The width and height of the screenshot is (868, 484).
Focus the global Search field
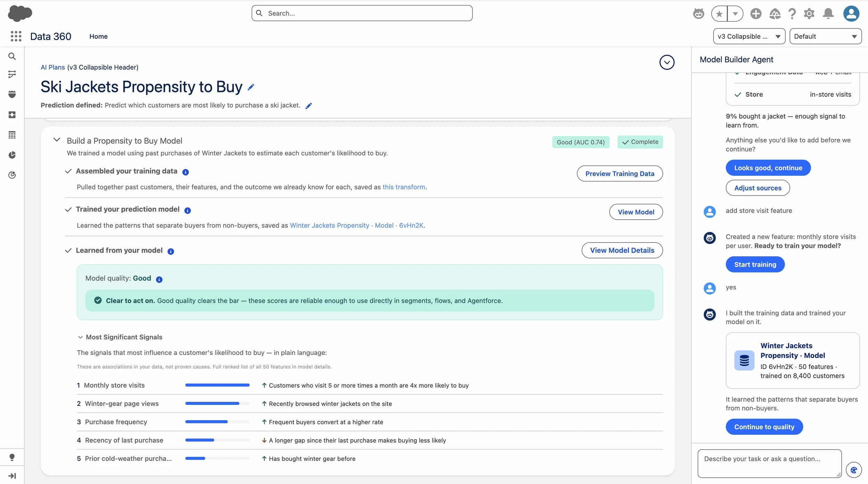pyautogui.click(x=362, y=13)
